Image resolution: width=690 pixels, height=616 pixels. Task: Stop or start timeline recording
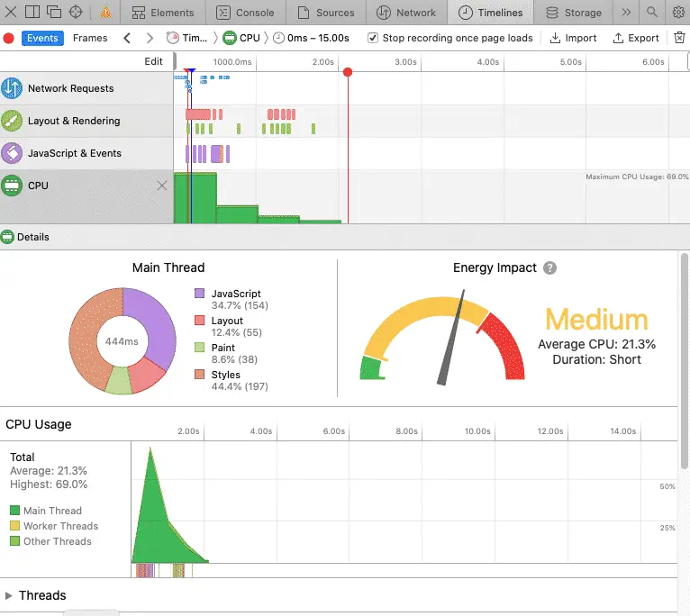coord(9,39)
